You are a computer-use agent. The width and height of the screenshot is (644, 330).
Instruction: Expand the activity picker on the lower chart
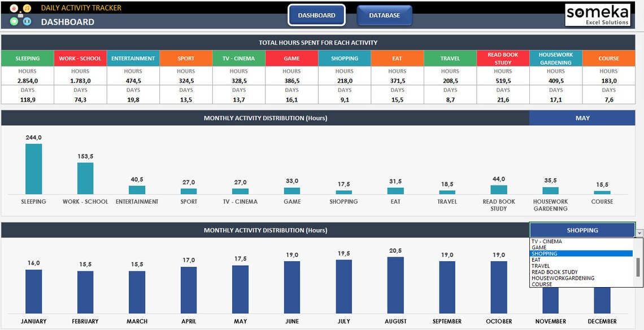point(639,232)
